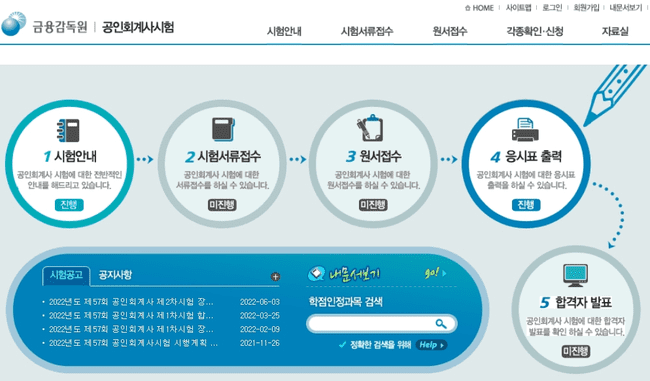The width and height of the screenshot is (650, 381).
Task: Click the printer icon above 응시표 출력
Action: [525, 129]
